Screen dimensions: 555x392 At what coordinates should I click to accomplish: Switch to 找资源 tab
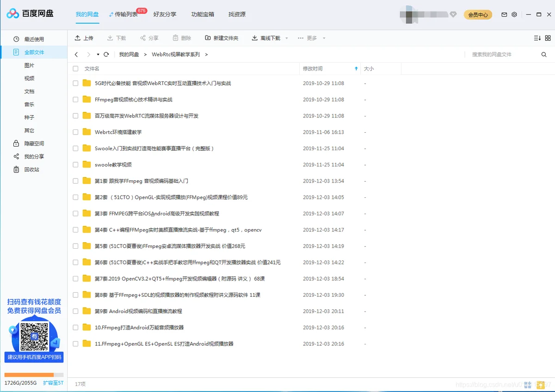237,14
